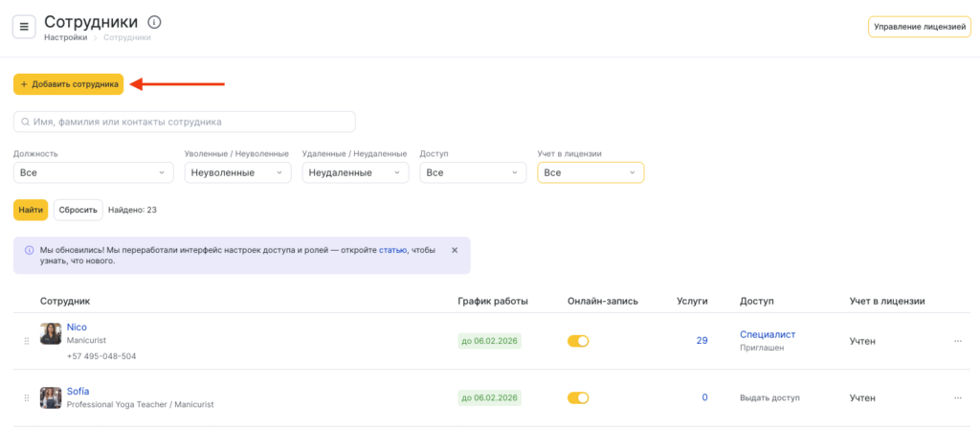Viewport: 980px width, 430px height.
Task: Click Добавить сотрудника button
Action: (69, 84)
